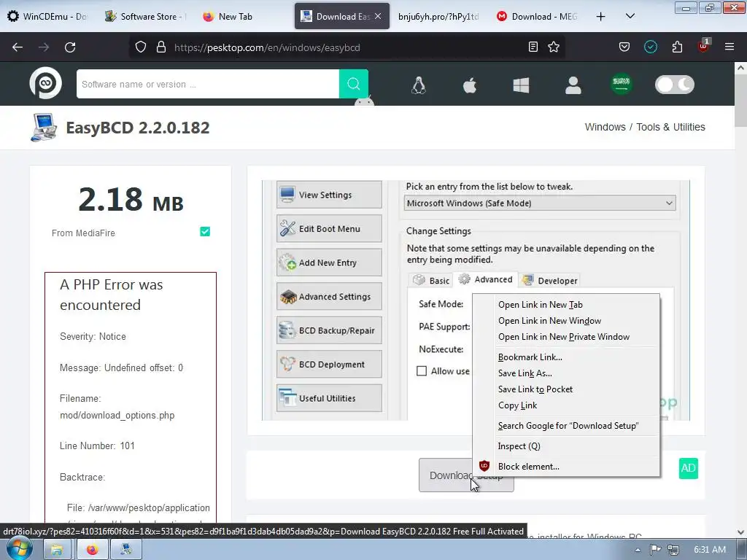Open Pocket save icon in toolbar
The height and width of the screenshot is (560, 747).
point(624,47)
